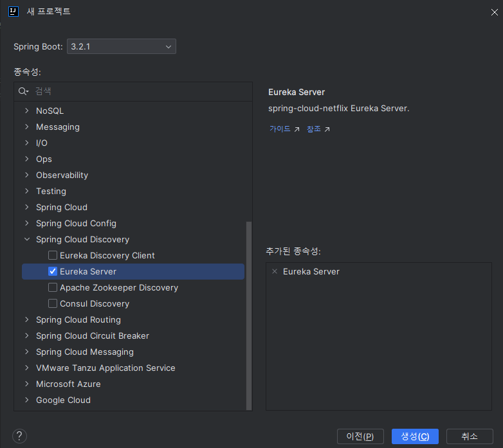Expand the I/O category
Image resolution: width=503 pixels, height=448 pixels.
click(x=27, y=143)
